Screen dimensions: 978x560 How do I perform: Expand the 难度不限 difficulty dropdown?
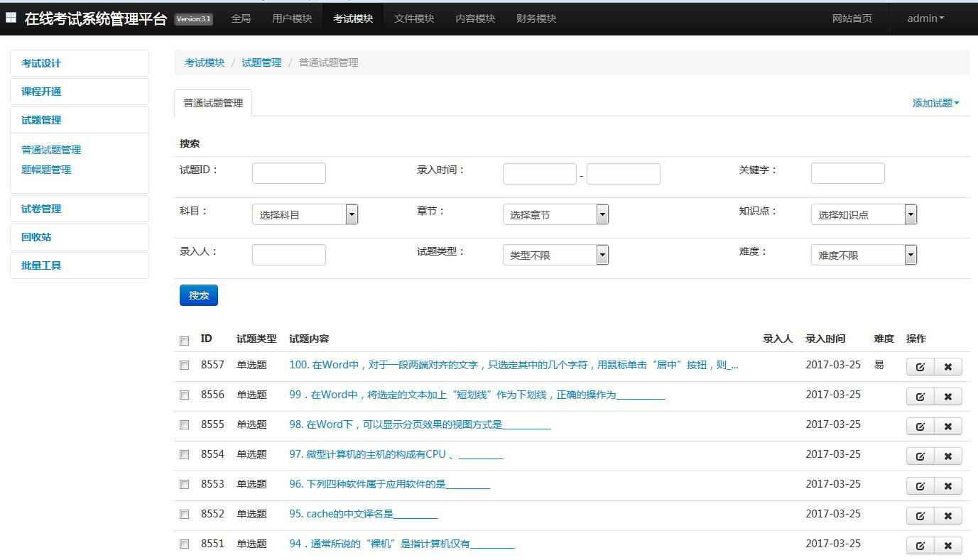(863, 255)
